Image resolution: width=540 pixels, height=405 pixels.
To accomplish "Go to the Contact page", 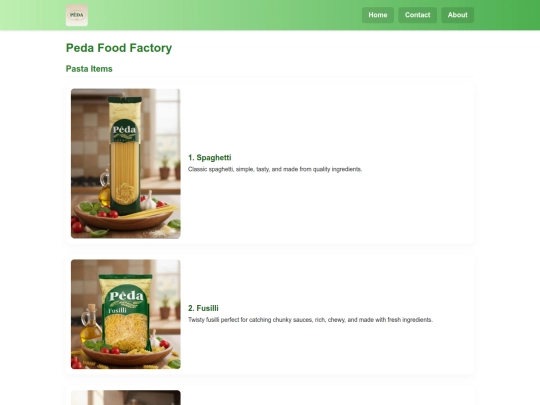I will (x=417, y=15).
